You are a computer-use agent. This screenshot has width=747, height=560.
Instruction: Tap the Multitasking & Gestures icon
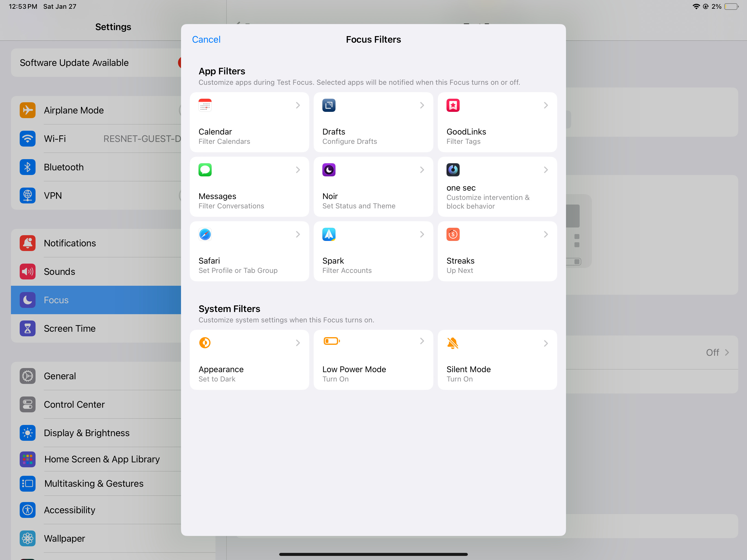pyautogui.click(x=28, y=484)
